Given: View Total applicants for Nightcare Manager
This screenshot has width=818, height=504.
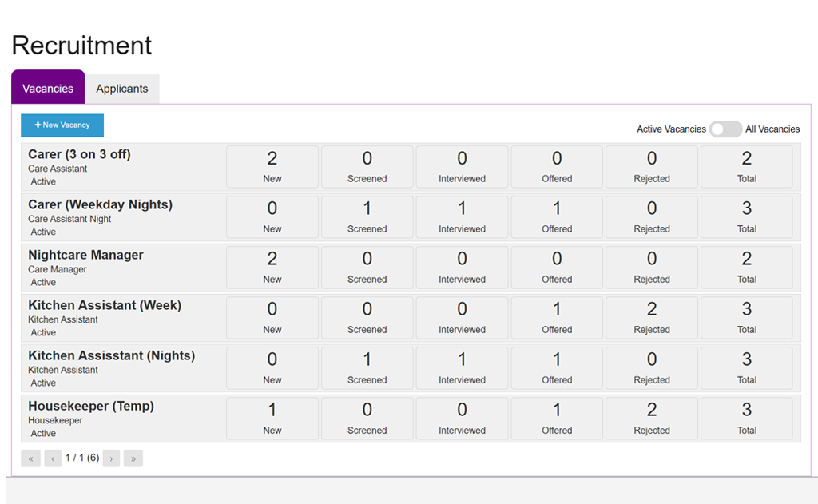Looking at the screenshot, I should pyautogui.click(x=747, y=268).
